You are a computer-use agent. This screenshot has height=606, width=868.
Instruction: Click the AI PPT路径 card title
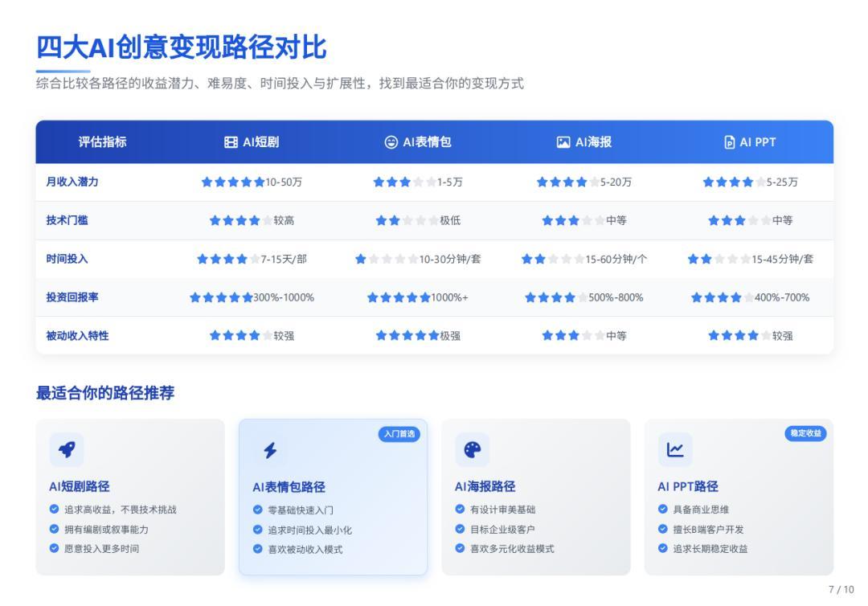(688, 486)
